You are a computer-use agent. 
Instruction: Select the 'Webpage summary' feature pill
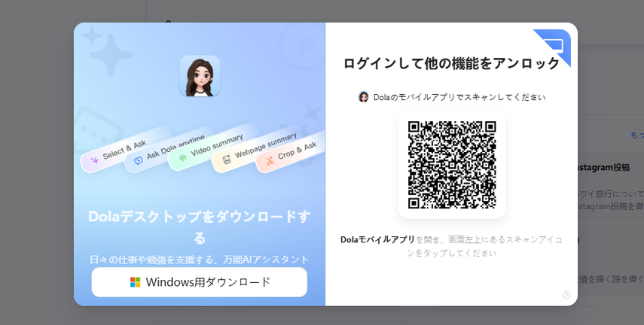[x=255, y=151]
